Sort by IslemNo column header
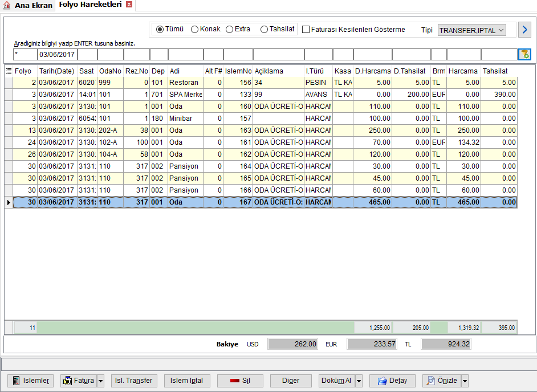 coord(238,71)
